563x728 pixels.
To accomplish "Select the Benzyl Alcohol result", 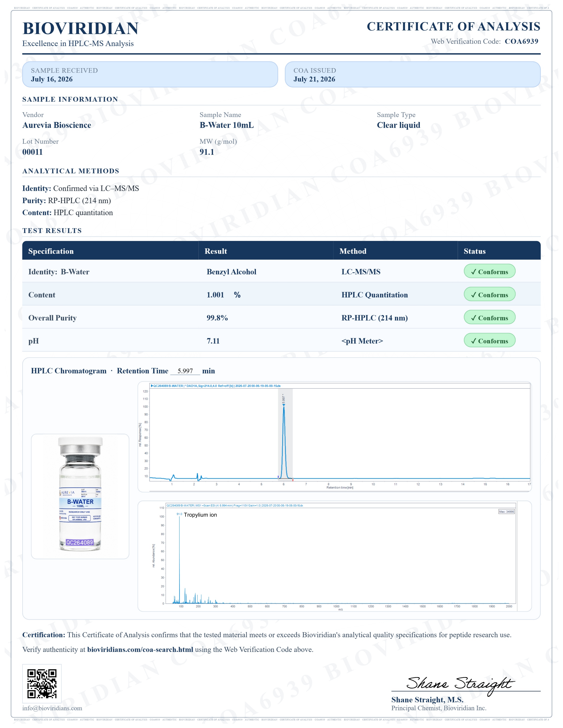I will click(231, 272).
